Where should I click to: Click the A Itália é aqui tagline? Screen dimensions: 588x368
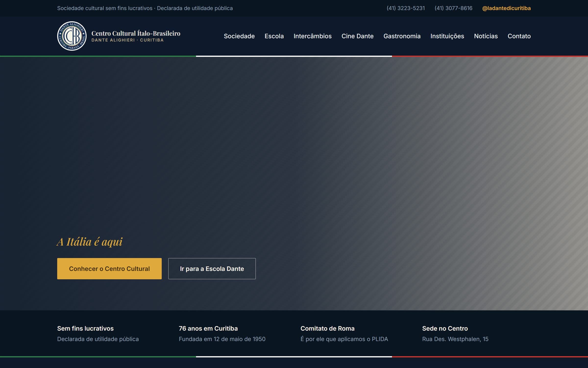click(x=90, y=242)
